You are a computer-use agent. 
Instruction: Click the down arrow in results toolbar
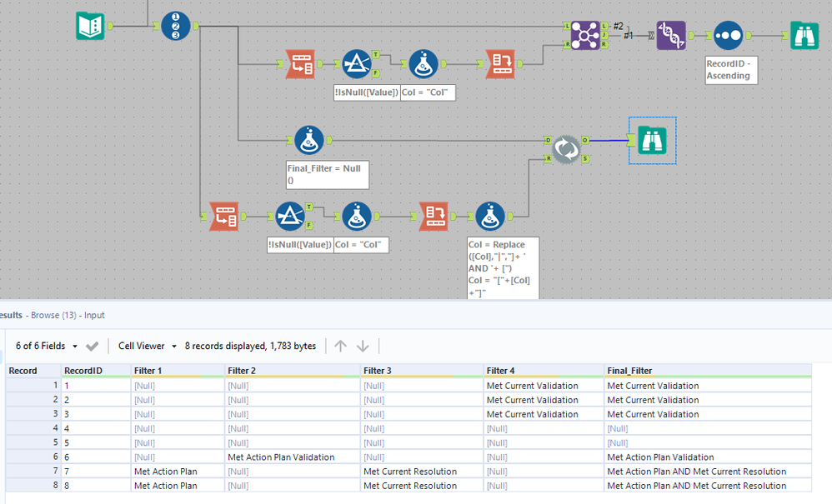363,346
